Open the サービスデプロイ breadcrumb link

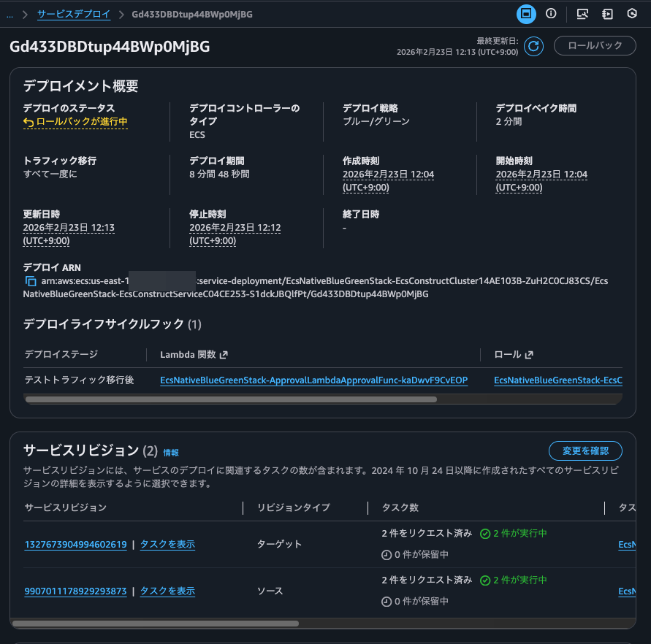pyautogui.click(x=73, y=14)
